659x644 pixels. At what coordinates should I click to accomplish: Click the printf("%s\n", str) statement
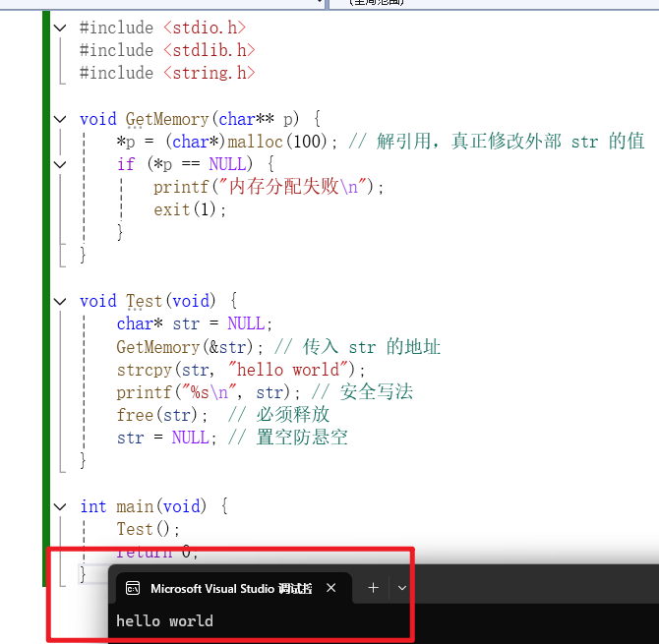click(209, 392)
